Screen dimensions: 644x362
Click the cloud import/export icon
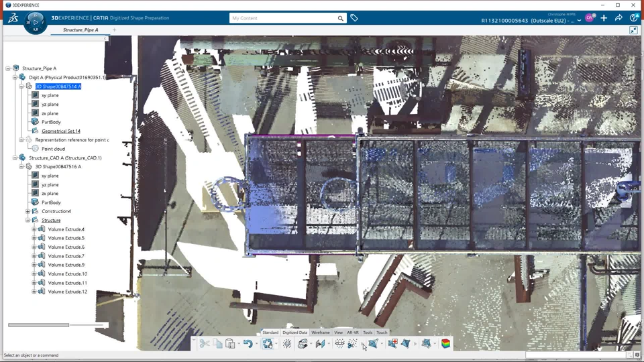[303, 343]
